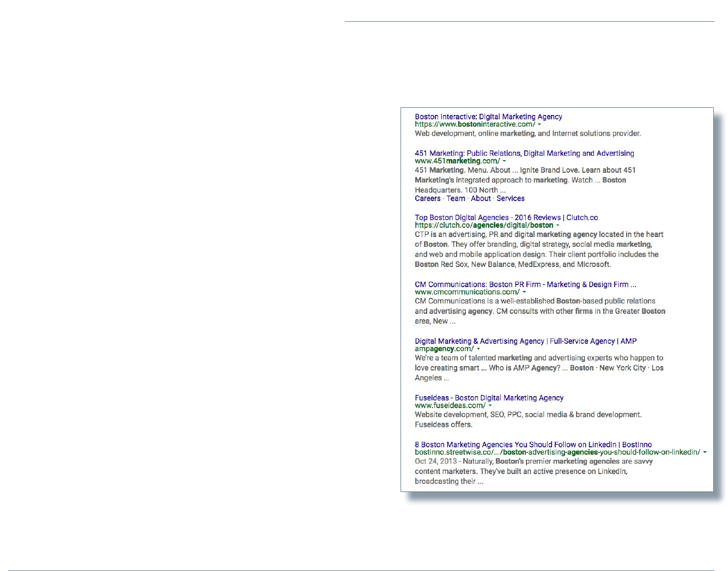Open the Boston Interactive: Digital Marketing Agency result
Screen dimensions: 728x571
coord(488,117)
